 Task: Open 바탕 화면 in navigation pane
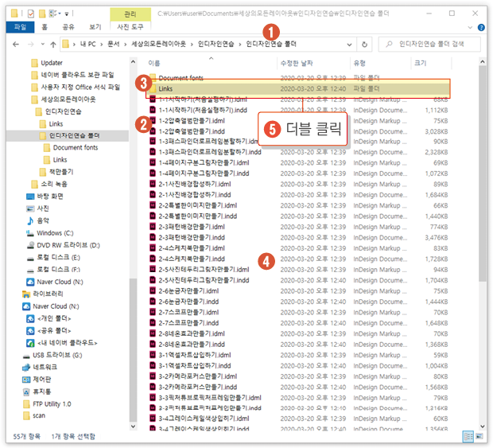(x=49, y=197)
